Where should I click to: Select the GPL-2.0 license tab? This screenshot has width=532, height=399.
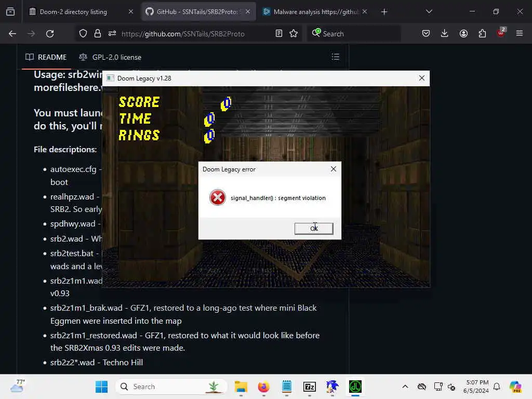110,57
